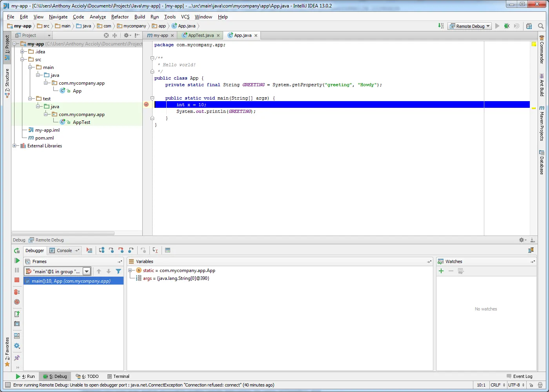Hide the Project tool window icon
This screenshot has height=392, width=549.
pyautogui.click(x=137, y=35)
